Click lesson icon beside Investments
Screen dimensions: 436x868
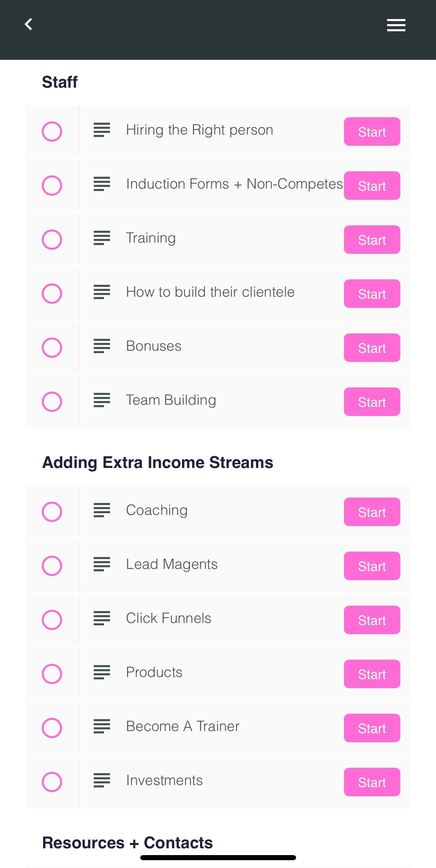tap(102, 780)
